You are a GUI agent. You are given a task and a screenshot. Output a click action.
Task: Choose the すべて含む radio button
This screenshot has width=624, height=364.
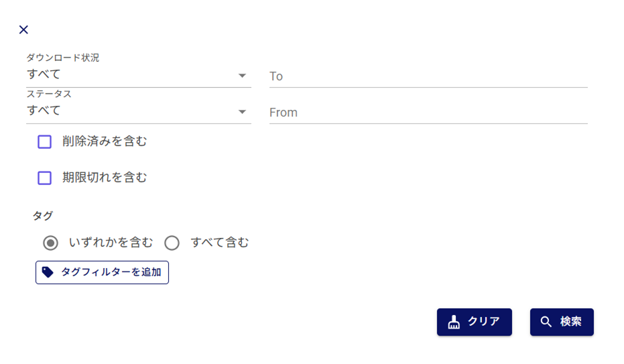pyautogui.click(x=172, y=243)
